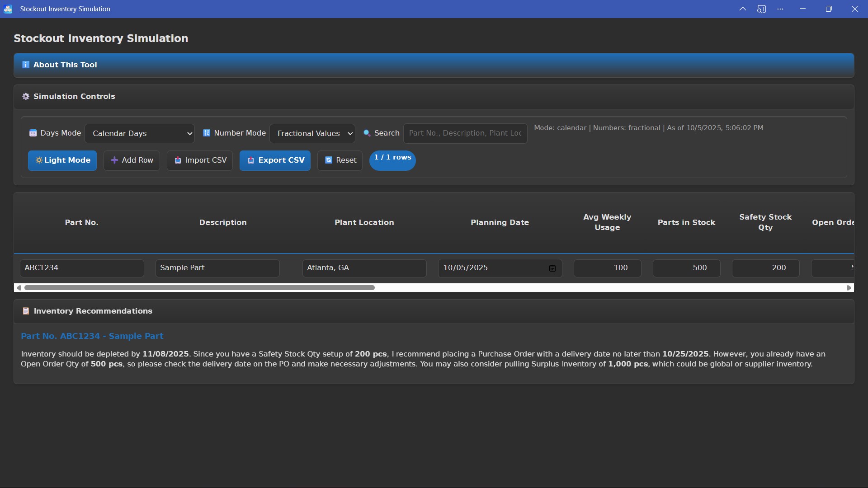Click the cast icon in the title bar
Screen dimensions: 868x488
[761, 9]
